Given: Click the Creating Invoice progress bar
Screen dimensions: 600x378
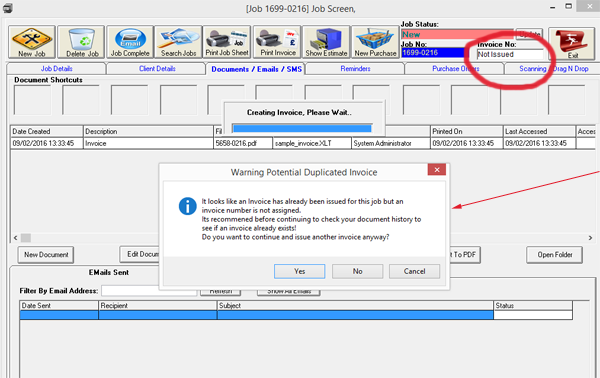Looking at the screenshot, I should 302,129.
